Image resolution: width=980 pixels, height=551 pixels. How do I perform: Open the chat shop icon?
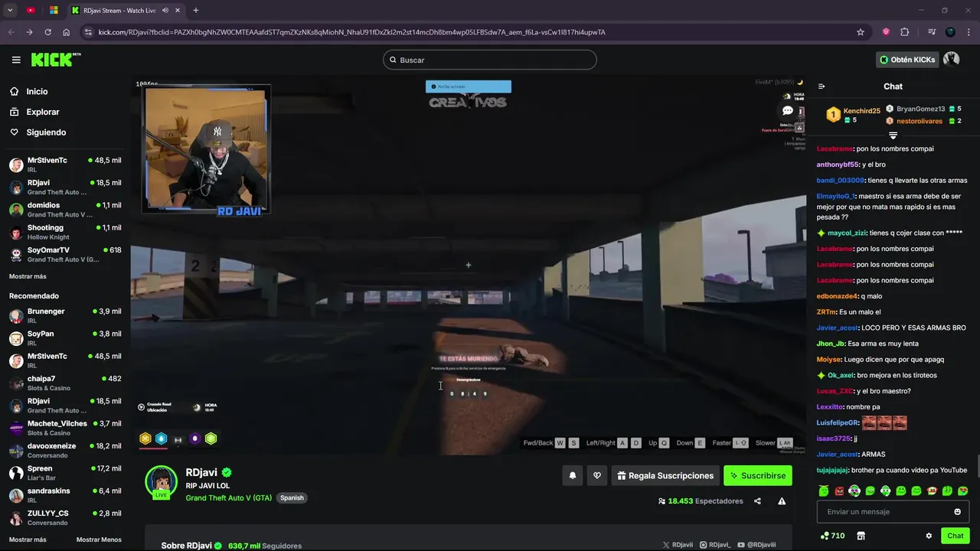click(861, 536)
